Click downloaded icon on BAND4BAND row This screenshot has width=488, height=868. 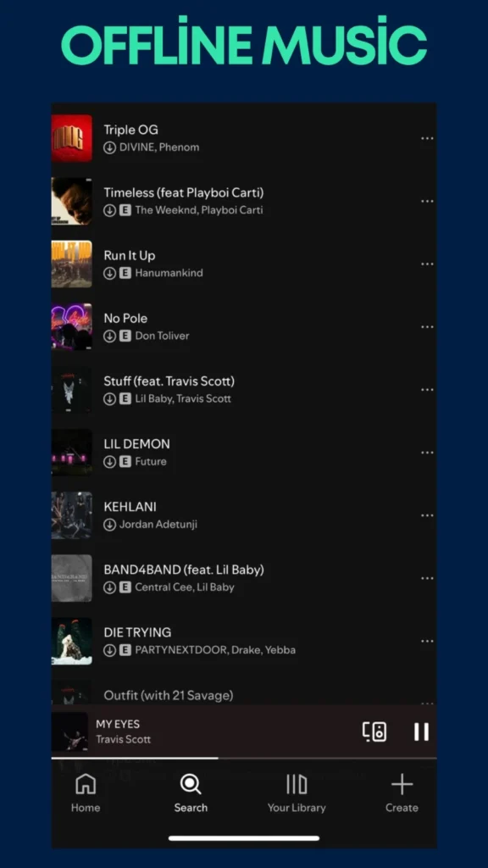[109, 587]
